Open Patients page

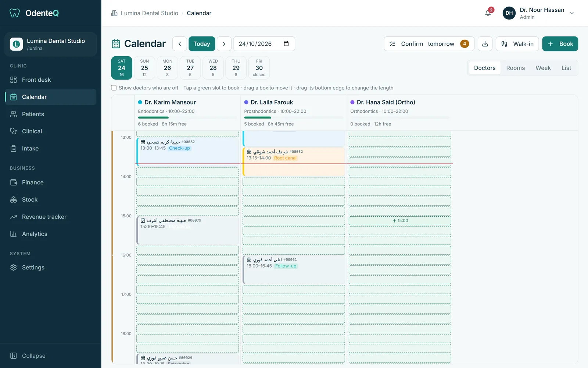pos(51,114)
